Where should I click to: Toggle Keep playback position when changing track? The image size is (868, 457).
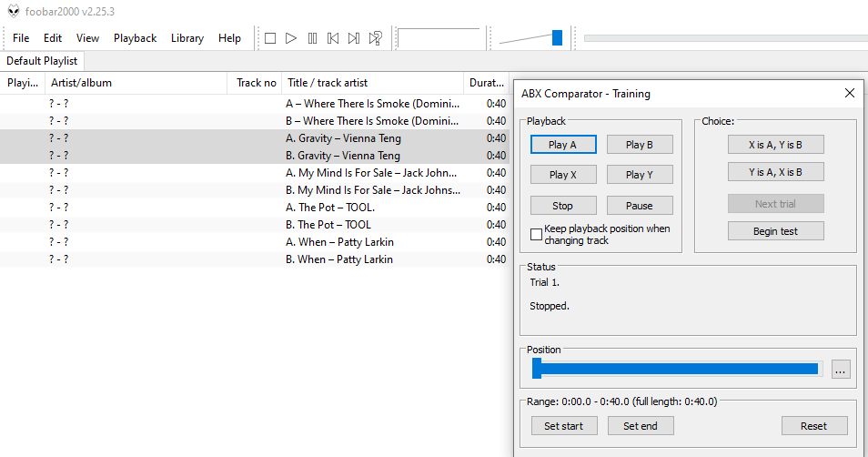click(536, 234)
